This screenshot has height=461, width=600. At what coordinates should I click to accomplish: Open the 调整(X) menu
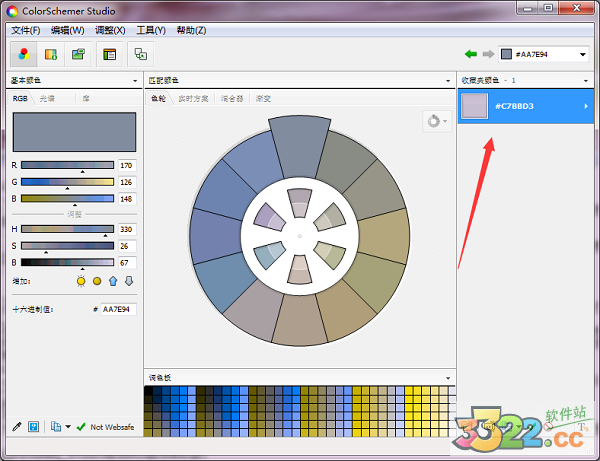coord(110,30)
